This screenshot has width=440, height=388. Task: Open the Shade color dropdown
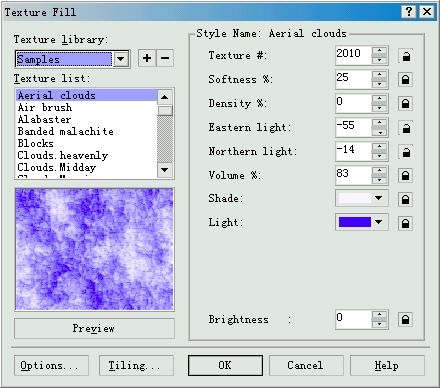pos(378,198)
